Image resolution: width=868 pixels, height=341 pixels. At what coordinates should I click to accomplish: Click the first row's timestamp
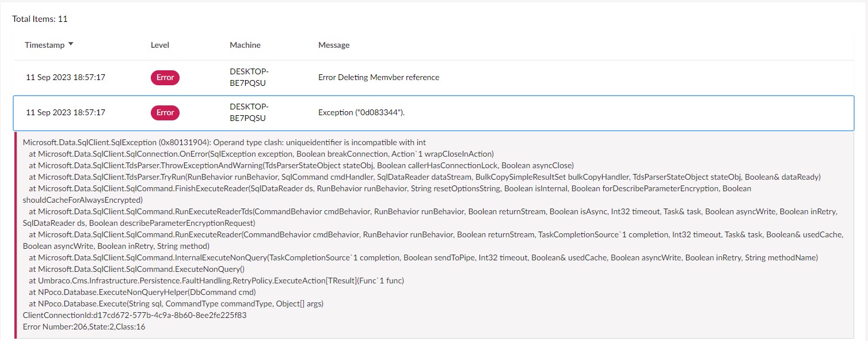coord(66,78)
